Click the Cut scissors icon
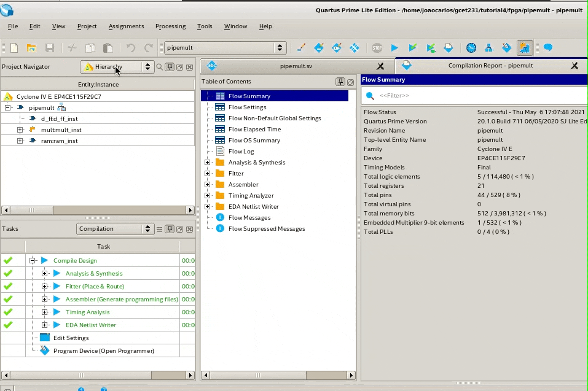This screenshot has height=391, width=588. tap(72, 48)
